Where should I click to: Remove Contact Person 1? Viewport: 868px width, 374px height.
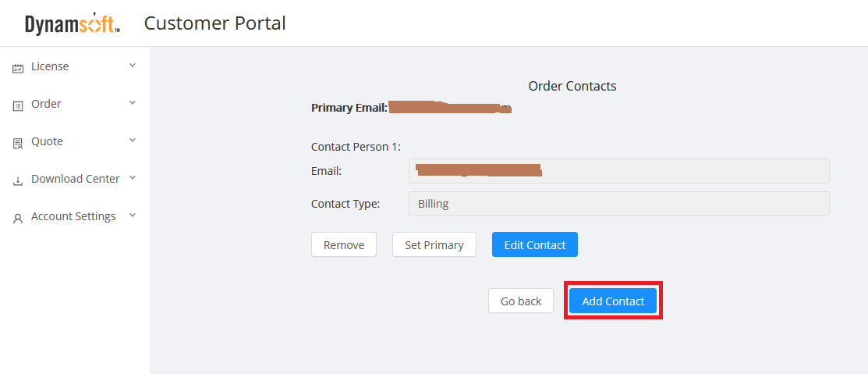point(344,245)
